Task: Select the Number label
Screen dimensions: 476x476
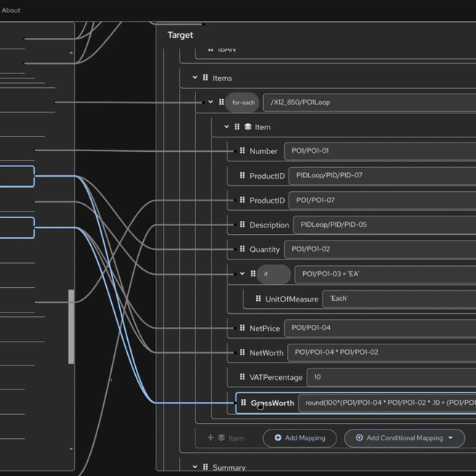Action: (x=263, y=151)
